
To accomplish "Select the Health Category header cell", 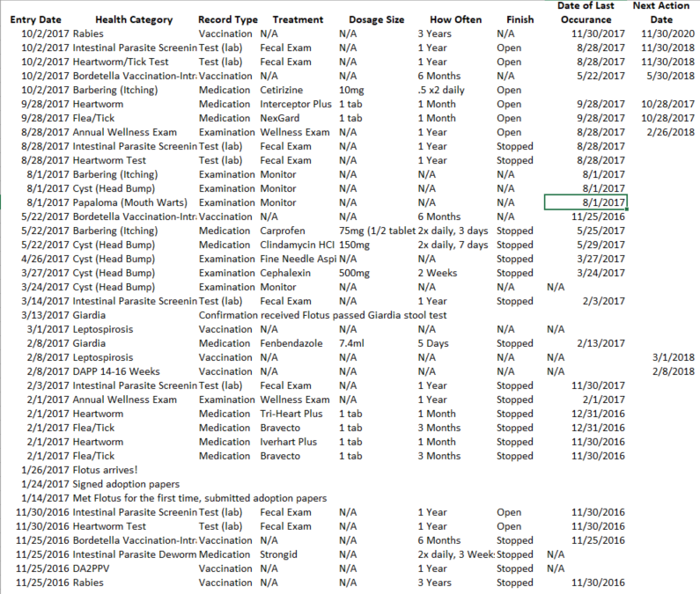I will coord(134,19).
